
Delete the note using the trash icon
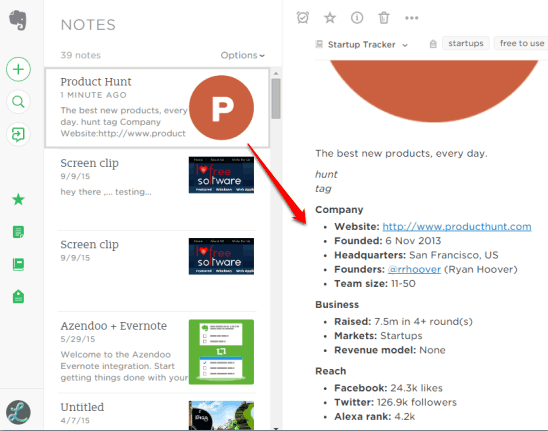tap(384, 17)
